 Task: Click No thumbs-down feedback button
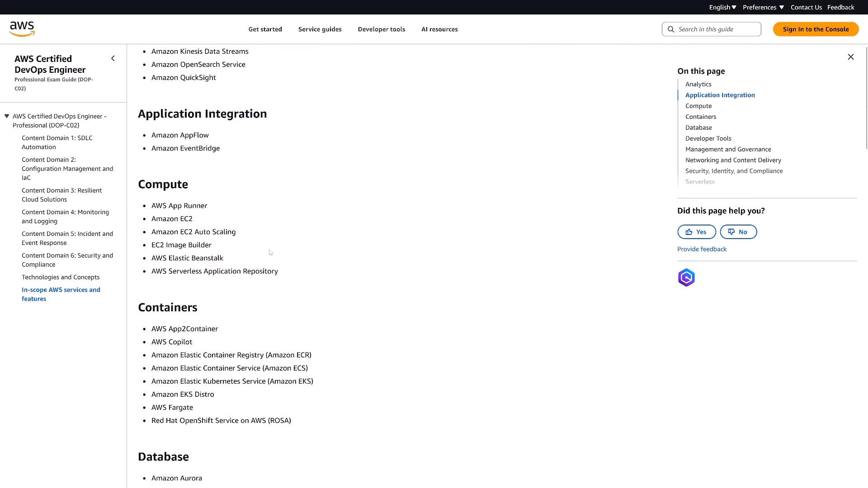point(738,232)
